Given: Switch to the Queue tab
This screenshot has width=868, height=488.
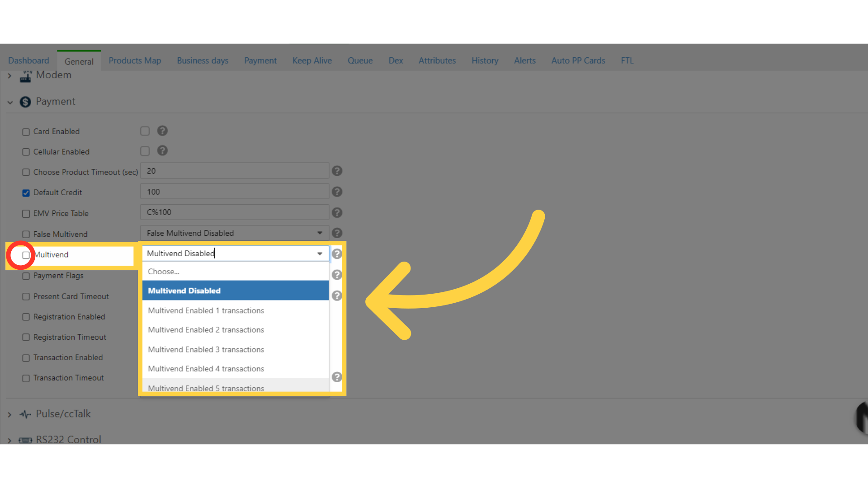Looking at the screenshot, I should [x=360, y=61].
